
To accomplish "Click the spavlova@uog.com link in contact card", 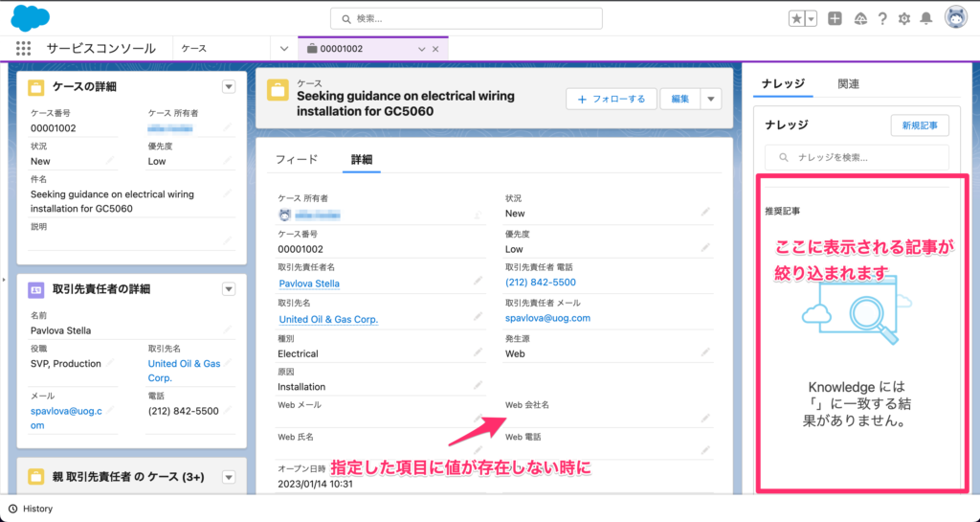I will coord(66,419).
